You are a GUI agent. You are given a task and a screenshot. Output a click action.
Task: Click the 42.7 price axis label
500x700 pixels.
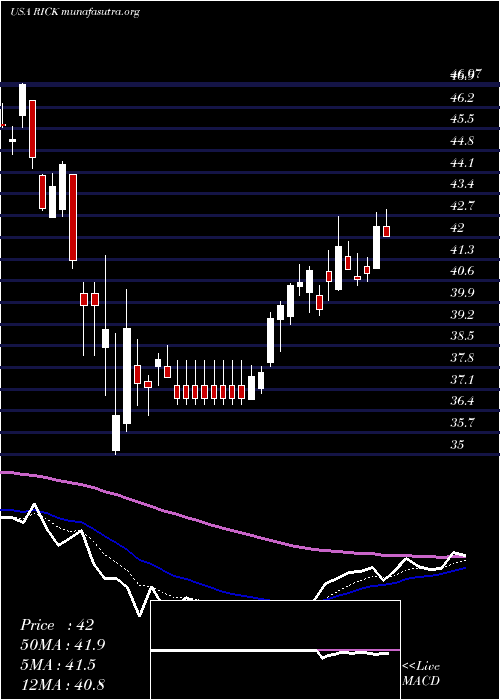coord(462,206)
